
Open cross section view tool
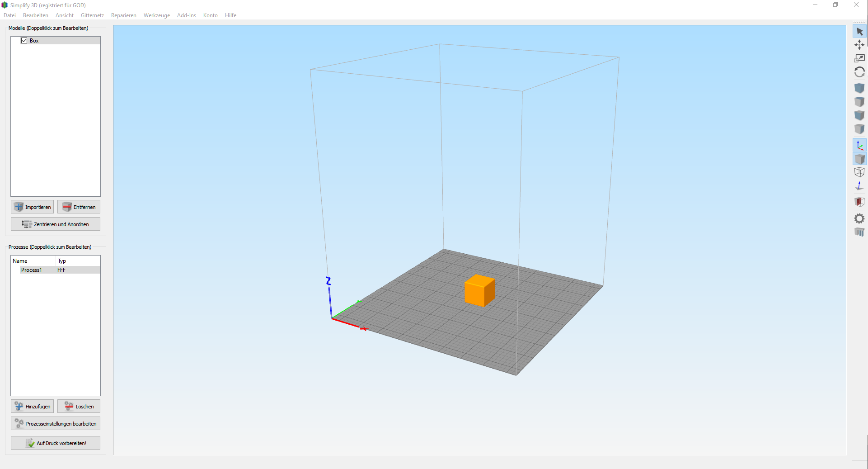tap(859, 202)
